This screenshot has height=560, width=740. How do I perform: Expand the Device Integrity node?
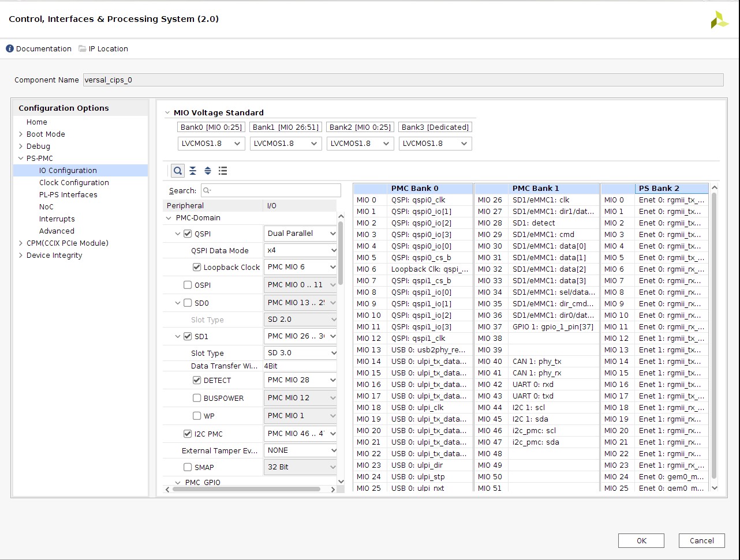21,255
